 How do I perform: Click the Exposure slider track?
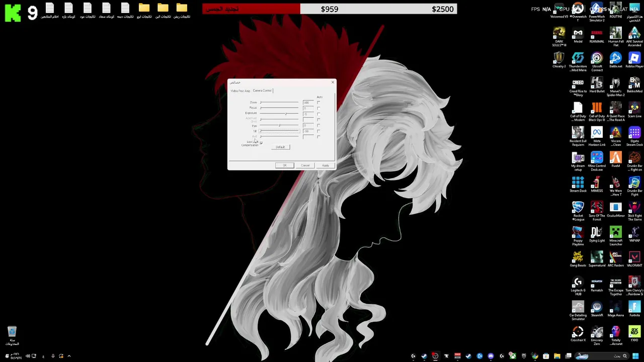279,114
